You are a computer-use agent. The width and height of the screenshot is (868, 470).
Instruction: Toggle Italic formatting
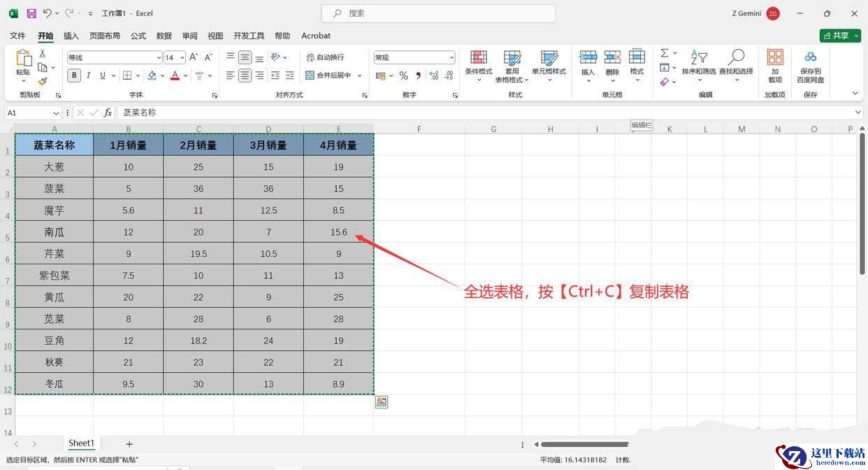[89, 76]
